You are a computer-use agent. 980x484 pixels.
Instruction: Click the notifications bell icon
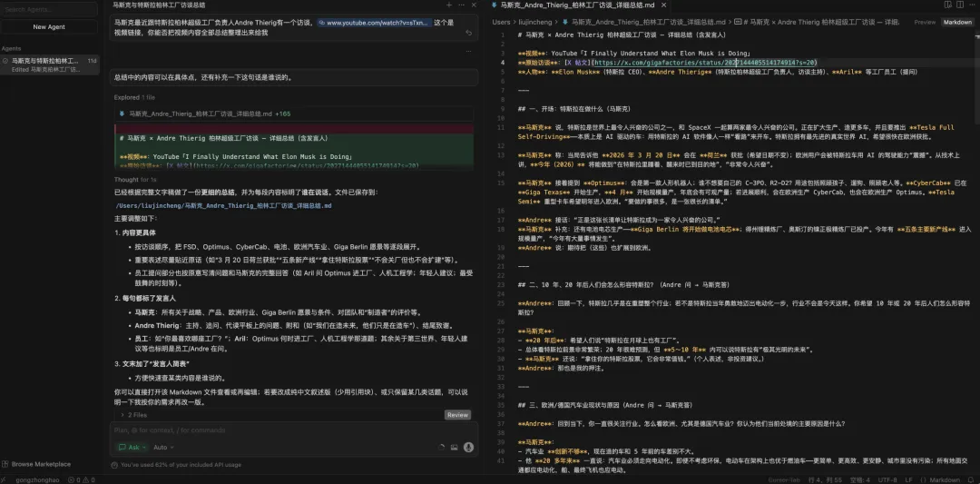971,479
